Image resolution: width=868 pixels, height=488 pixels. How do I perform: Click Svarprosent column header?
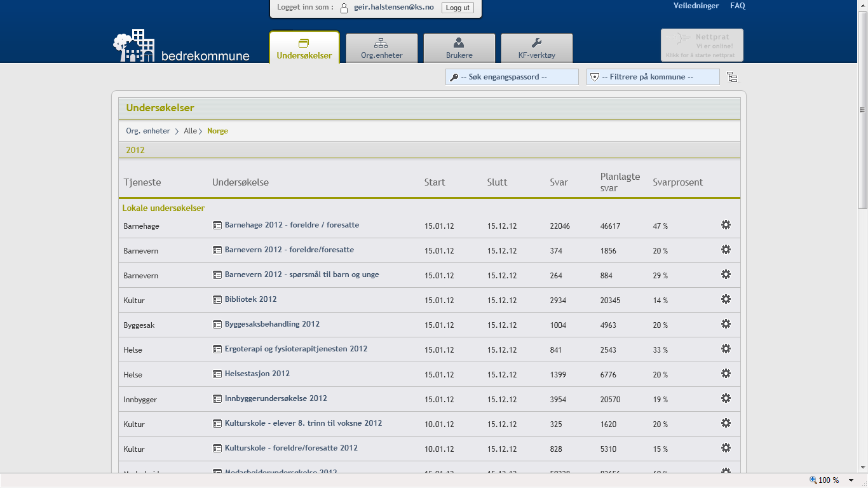point(677,182)
